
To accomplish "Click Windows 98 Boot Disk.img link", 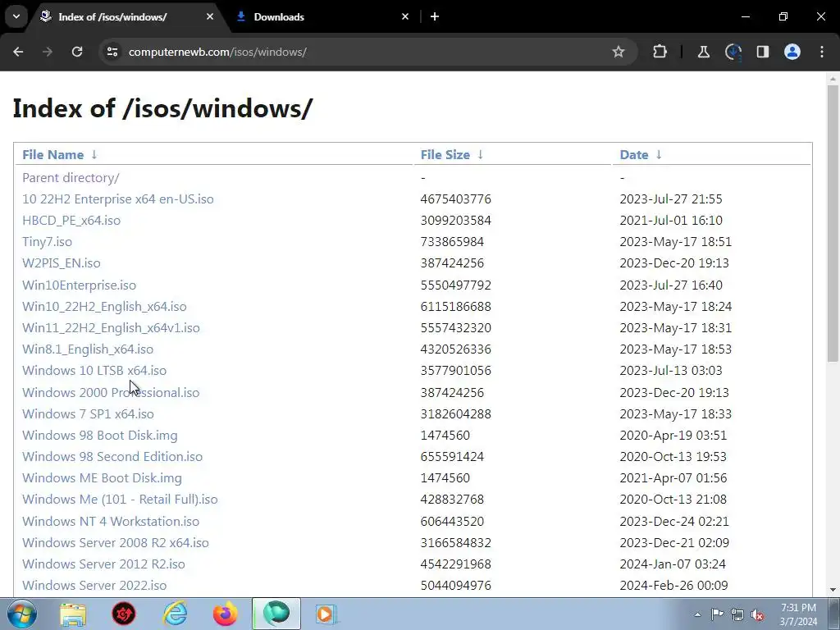I will click(99, 436).
